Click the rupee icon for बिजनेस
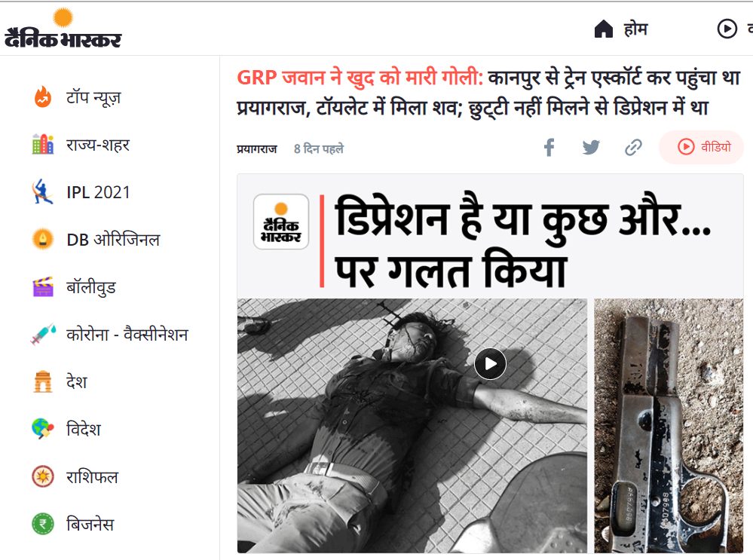The width and height of the screenshot is (753, 560). (x=43, y=524)
